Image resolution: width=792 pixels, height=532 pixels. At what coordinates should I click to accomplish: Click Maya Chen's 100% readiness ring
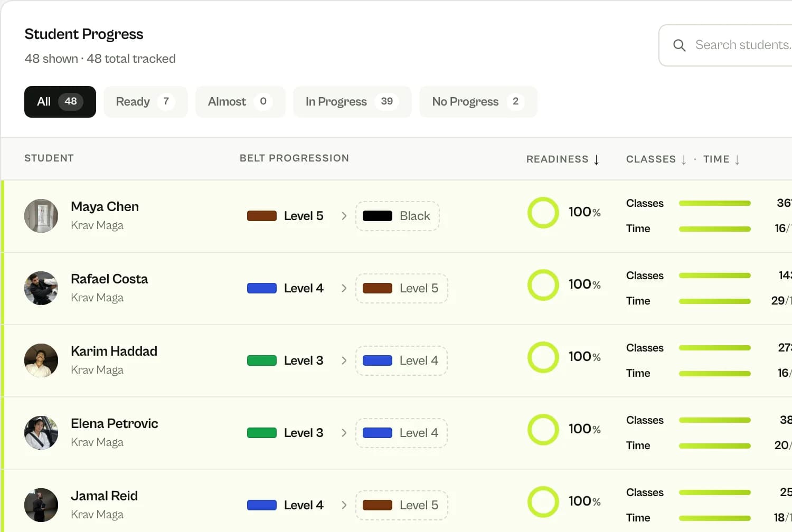click(543, 213)
